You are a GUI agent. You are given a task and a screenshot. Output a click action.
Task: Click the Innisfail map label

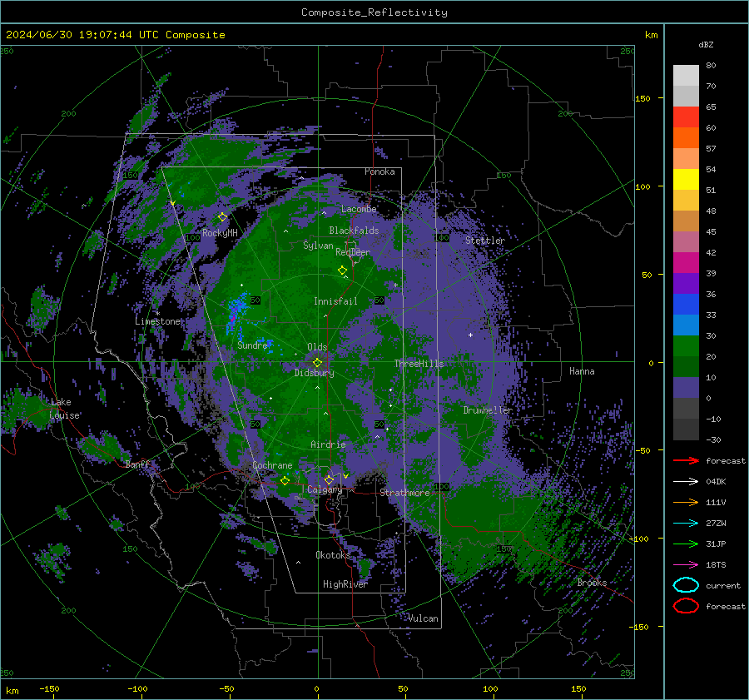tap(335, 301)
